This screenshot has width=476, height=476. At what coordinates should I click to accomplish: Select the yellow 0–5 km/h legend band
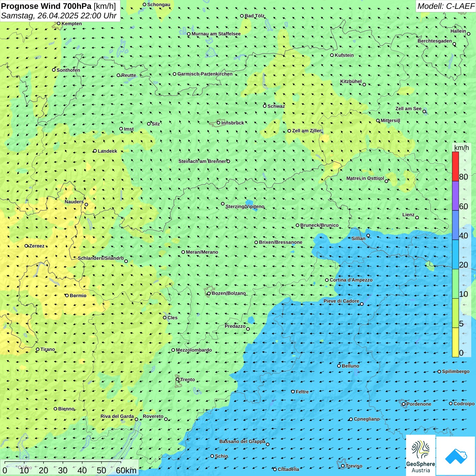(x=455, y=342)
